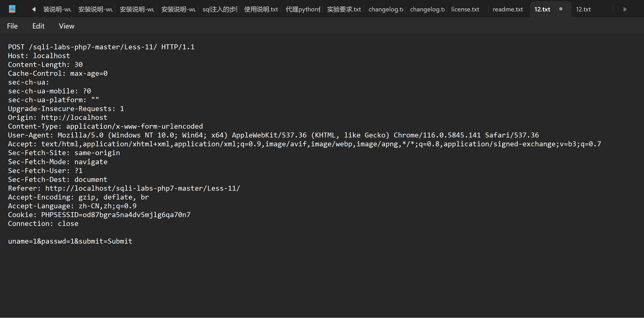This screenshot has width=644, height=318.
Task: Open the 实验要求.txt tab
Action: coord(344,9)
